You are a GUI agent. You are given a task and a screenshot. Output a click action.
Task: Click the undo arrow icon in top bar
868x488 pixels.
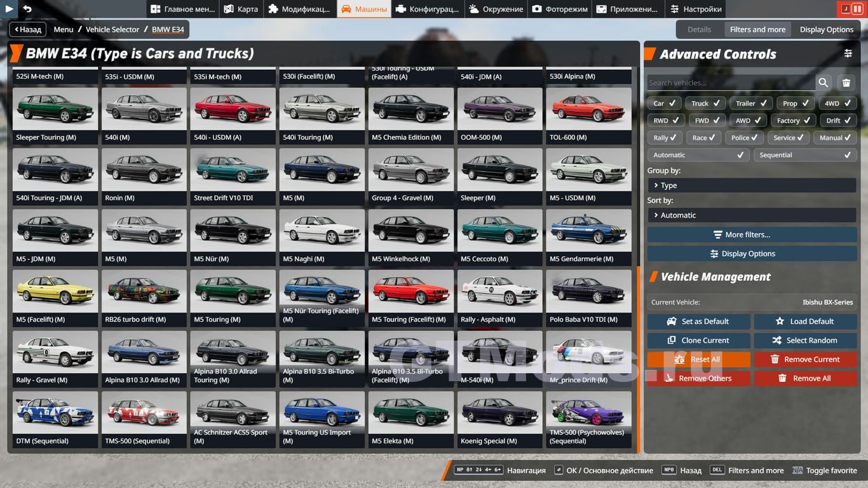[x=27, y=9]
